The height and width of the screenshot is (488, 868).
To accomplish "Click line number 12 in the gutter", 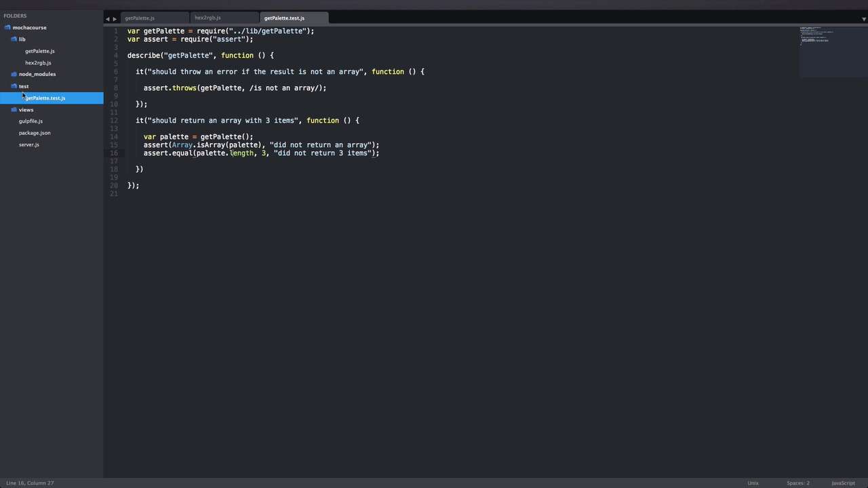I will [x=114, y=121].
